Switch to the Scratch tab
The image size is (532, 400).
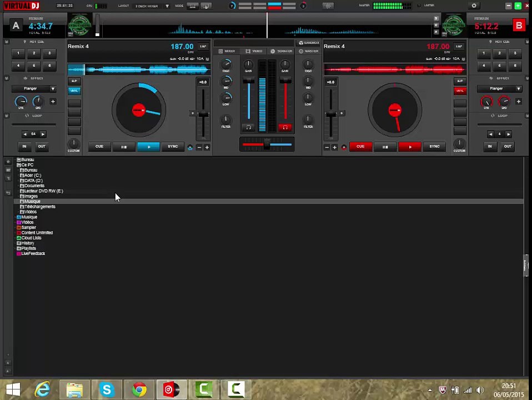pos(281,51)
